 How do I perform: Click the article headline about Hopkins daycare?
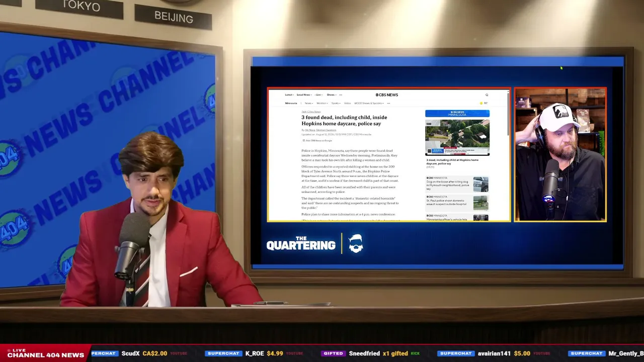pos(344,120)
